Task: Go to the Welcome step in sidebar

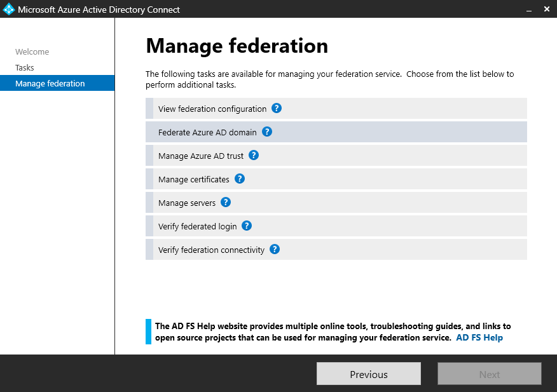Action: tap(32, 52)
